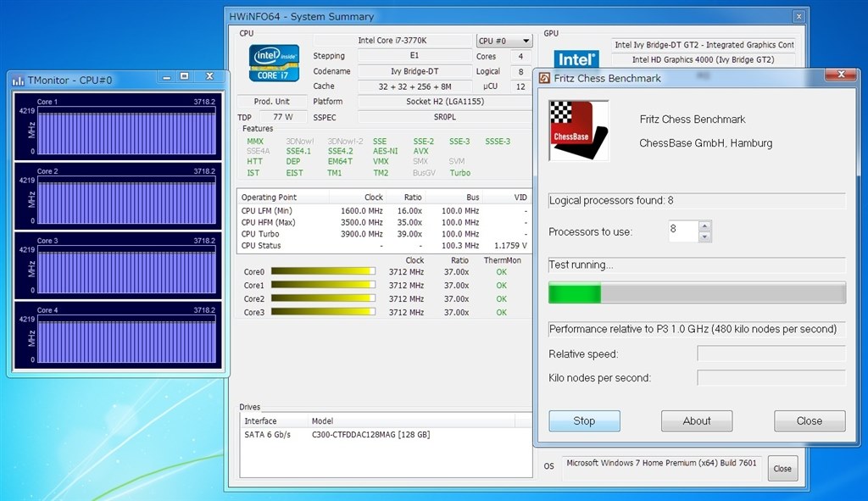Click the ChessBase logo in Fritz window
The image size is (868, 501).
578,131
